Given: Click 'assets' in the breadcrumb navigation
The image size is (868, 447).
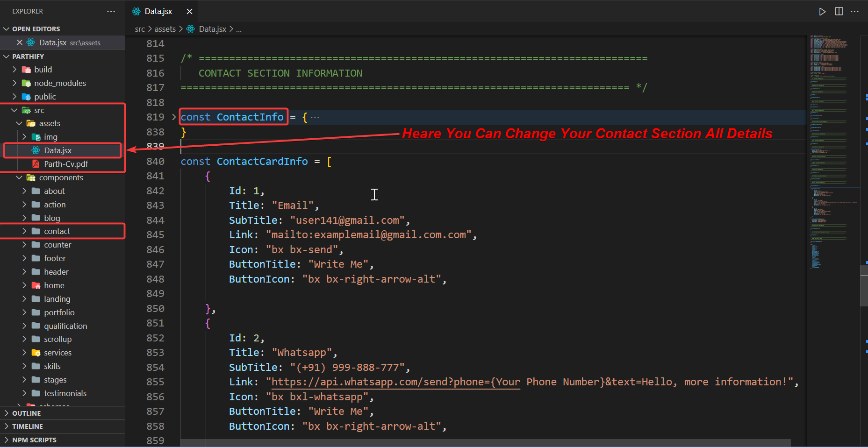Looking at the screenshot, I should [x=165, y=28].
